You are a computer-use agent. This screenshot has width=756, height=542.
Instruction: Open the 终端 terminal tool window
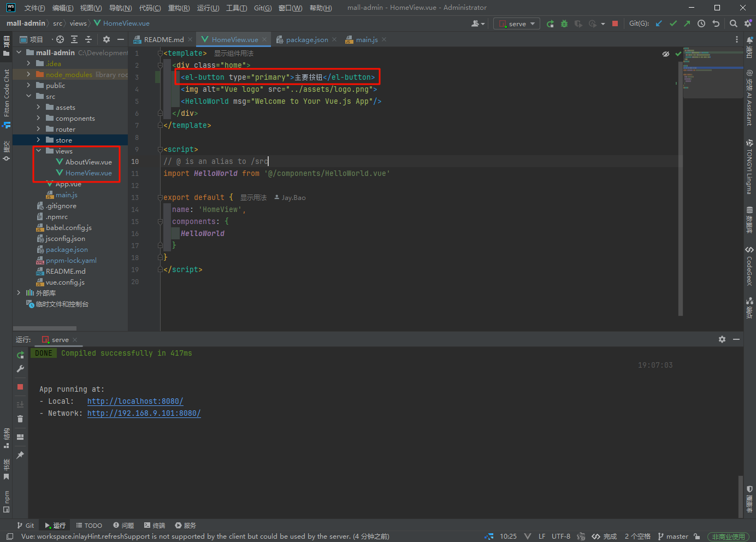[x=155, y=525]
